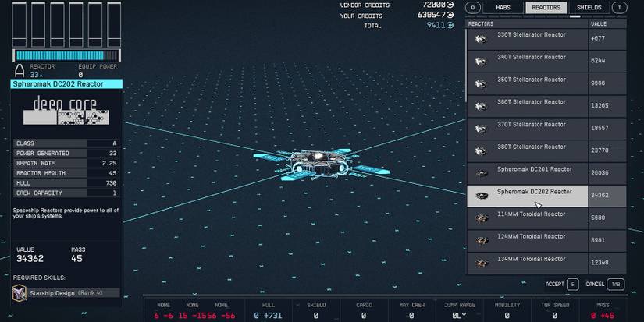This screenshot has width=644, height=322.
Task: Click the 134MM Toroidal Reactor icon
Action: (482, 263)
